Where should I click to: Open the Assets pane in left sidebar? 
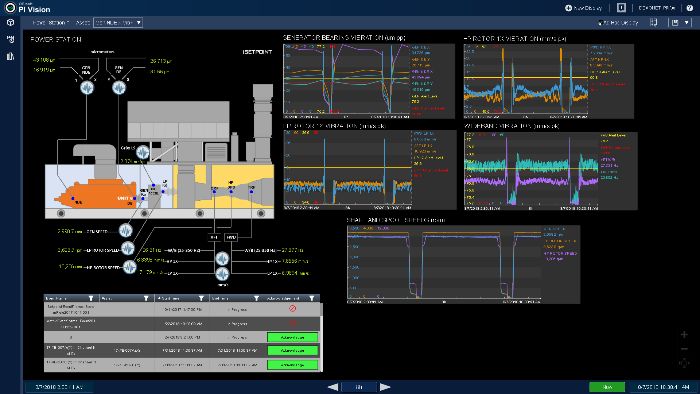10,22
